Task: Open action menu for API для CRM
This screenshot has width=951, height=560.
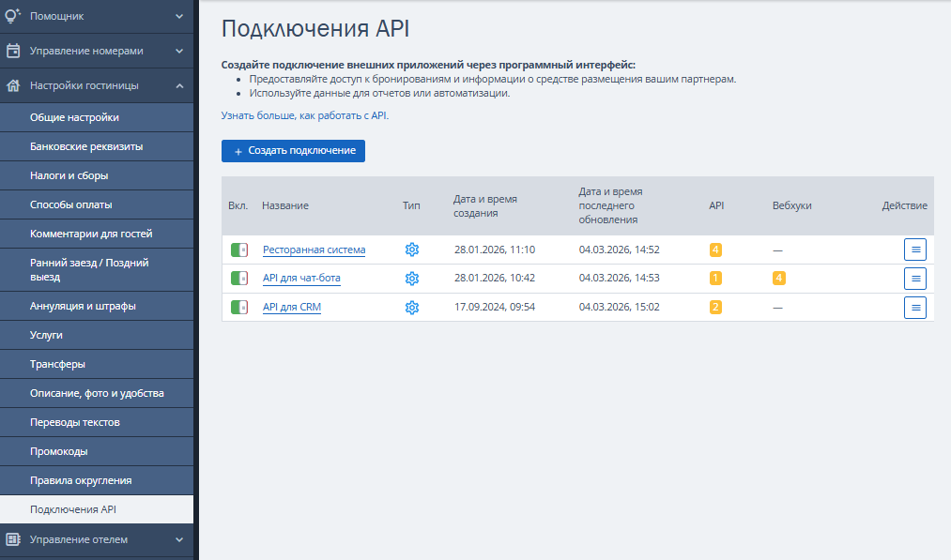Action: tap(914, 308)
